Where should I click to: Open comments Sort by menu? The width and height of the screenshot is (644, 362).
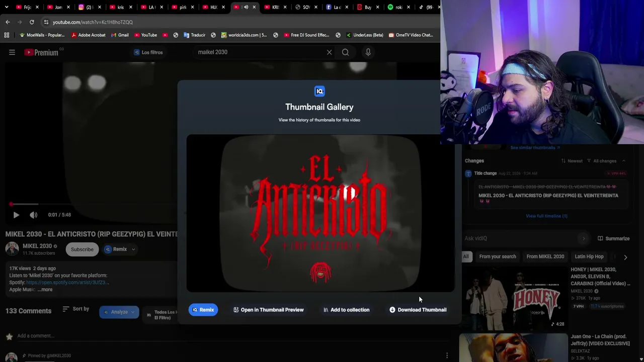click(x=75, y=309)
